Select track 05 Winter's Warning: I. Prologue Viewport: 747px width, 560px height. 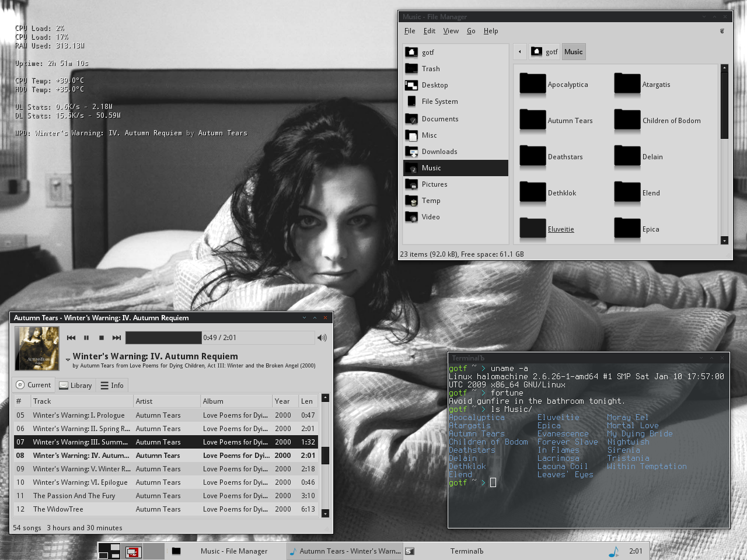(166, 415)
